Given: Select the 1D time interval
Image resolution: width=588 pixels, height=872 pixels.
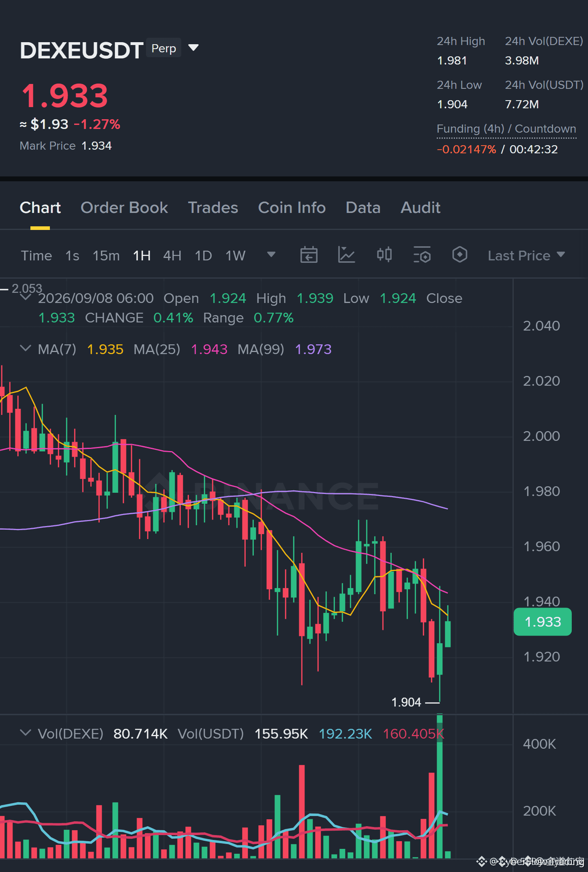Looking at the screenshot, I should [x=204, y=256].
